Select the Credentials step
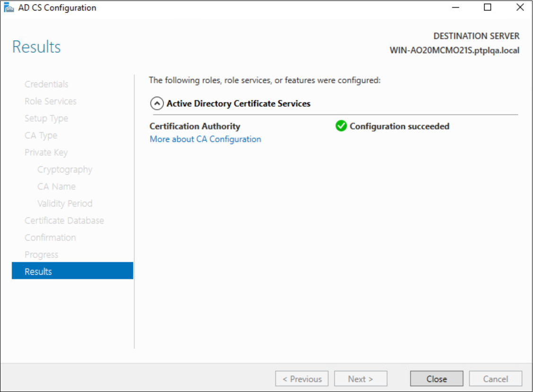533x392 pixels. (46, 84)
